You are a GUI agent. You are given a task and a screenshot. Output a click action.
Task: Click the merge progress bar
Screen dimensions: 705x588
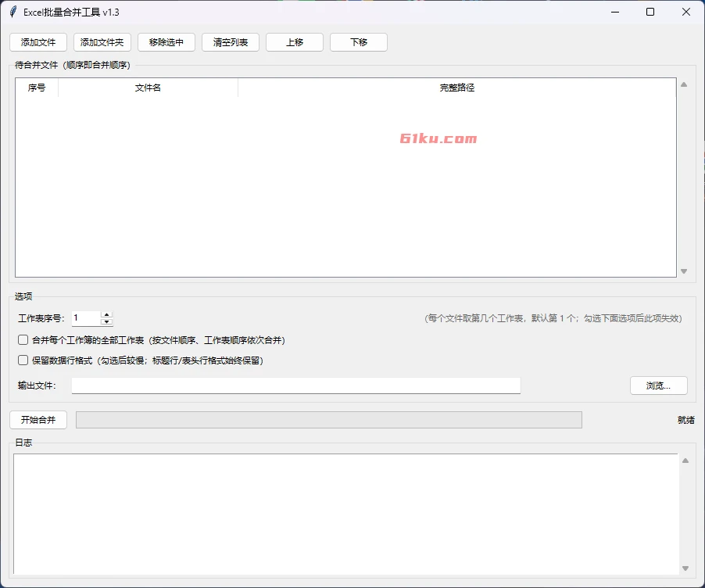click(329, 420)
